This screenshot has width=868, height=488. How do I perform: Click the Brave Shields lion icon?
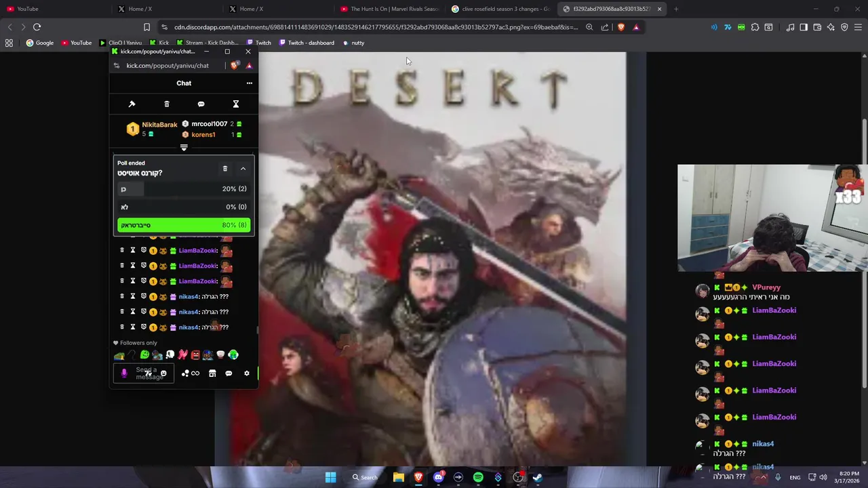[620, 27]
